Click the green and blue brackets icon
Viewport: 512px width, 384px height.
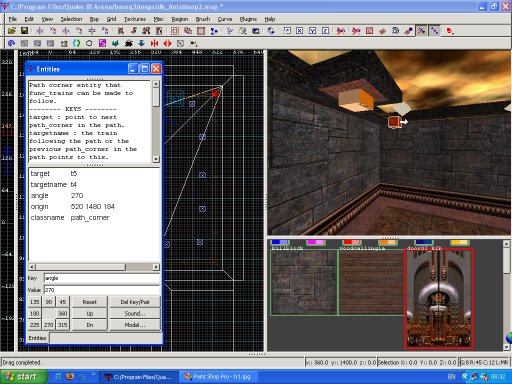pyautogui.click(x=77, y=43)
